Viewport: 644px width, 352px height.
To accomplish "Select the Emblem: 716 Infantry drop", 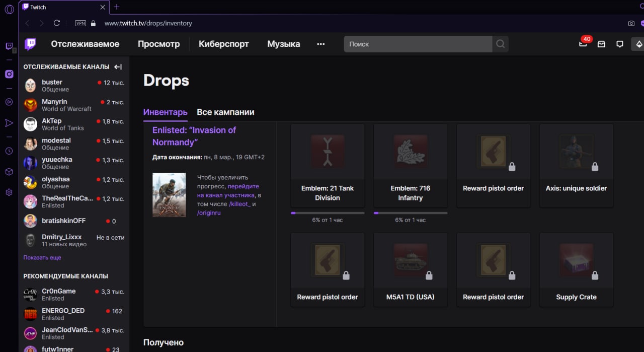I will (x=411, y=166).
